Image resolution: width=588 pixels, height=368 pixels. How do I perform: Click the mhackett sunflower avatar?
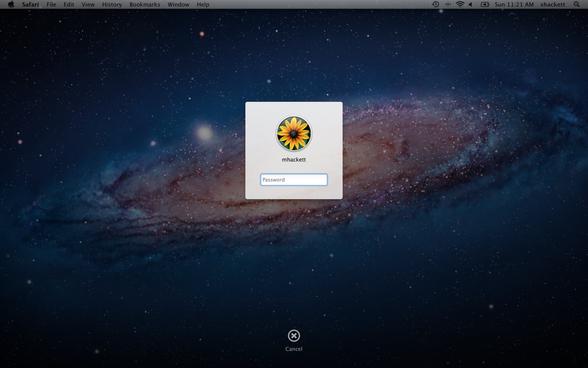[294, 133]
